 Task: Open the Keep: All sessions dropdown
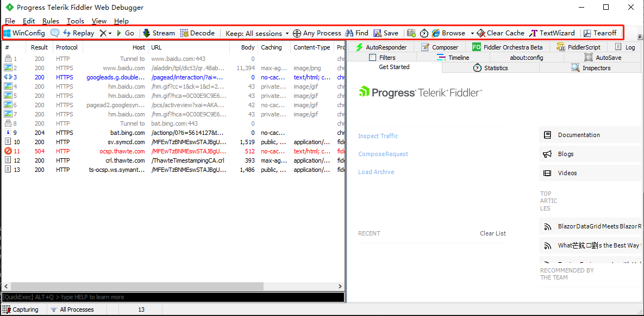coord(257,33)
